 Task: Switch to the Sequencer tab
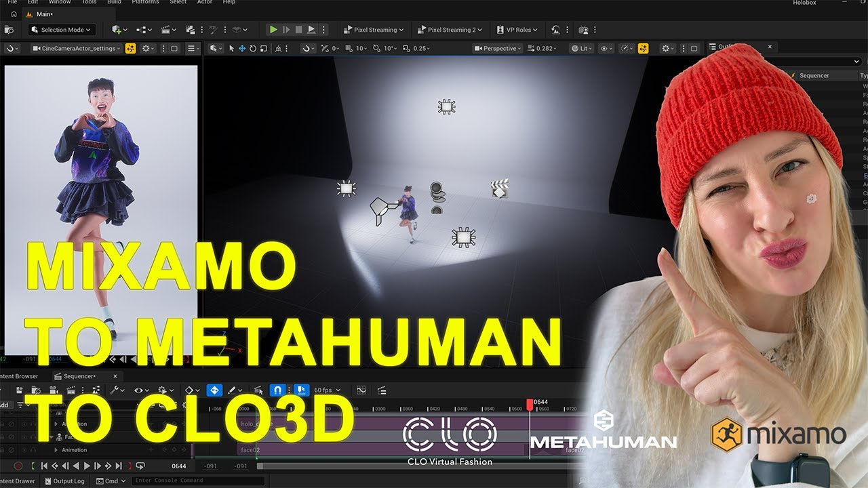[79, 376]
